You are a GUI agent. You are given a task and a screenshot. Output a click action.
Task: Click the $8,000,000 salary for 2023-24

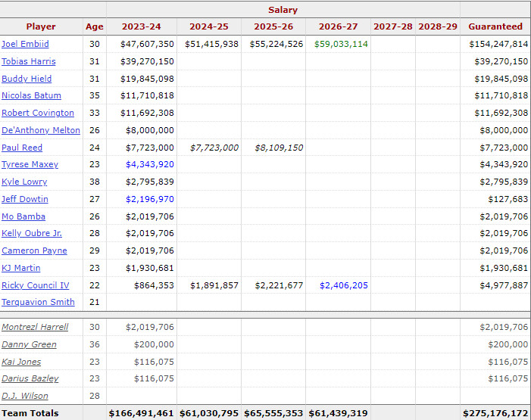pyautogui.click(x=150, y=130)
